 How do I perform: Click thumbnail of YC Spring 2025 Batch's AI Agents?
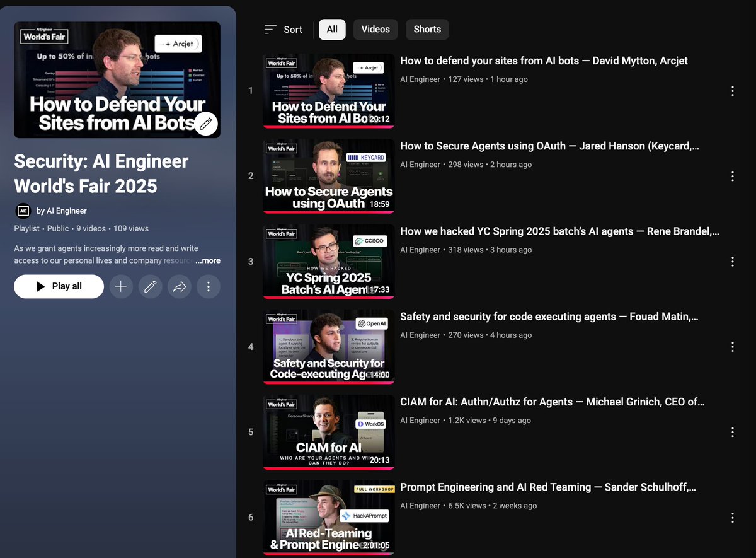[329, 261]
